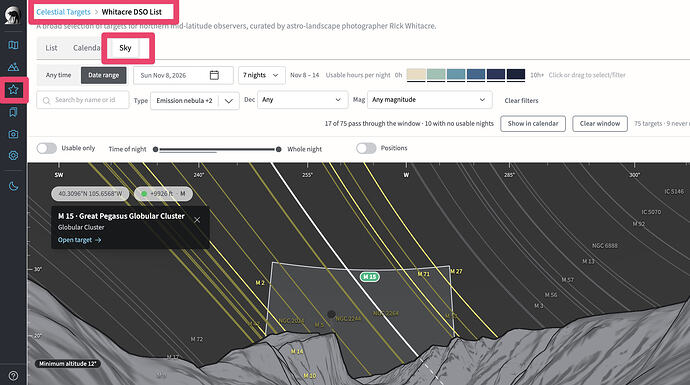This screenshot has width=690, height=385.
Task: Open the bookmarks sidebar icon
Action: [x=13, y=112]
